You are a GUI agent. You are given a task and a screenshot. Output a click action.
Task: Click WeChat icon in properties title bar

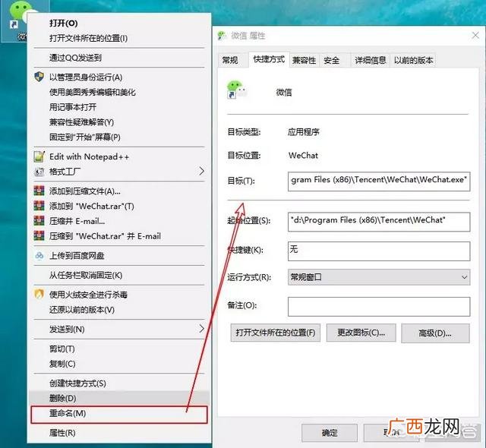[x=222, y=36]
